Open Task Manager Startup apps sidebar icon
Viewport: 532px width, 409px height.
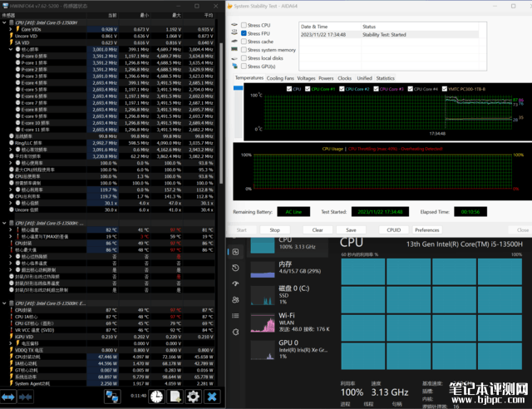(x=236, y=283)
